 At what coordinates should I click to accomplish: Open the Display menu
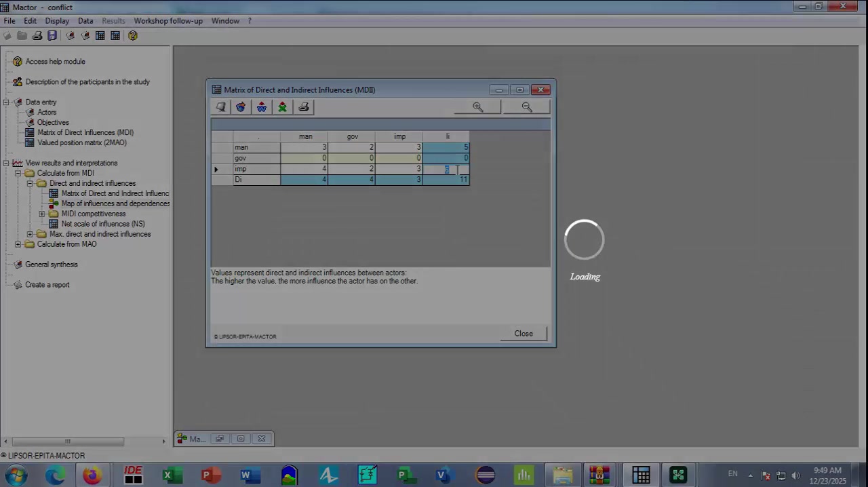tap(57, 21)
